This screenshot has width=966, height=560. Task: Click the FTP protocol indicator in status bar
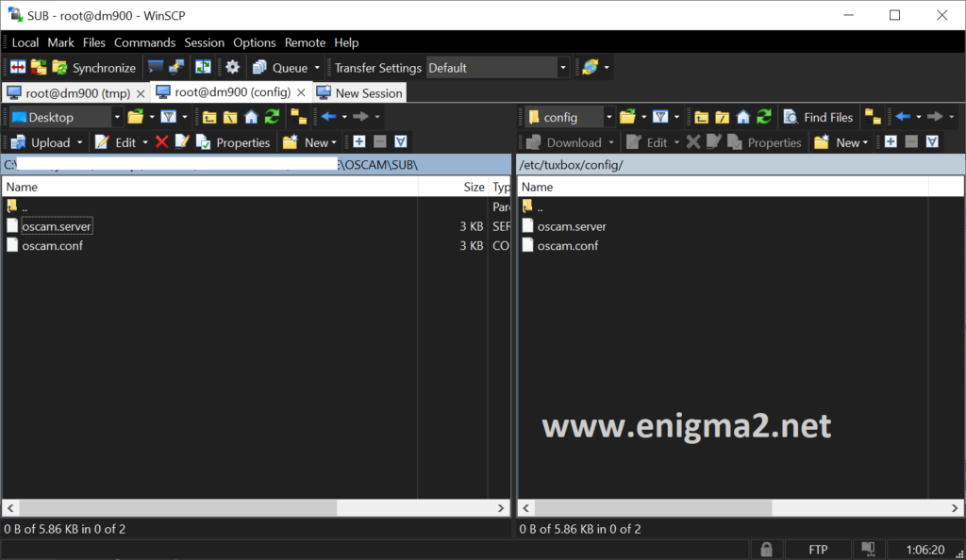[818, 549]
